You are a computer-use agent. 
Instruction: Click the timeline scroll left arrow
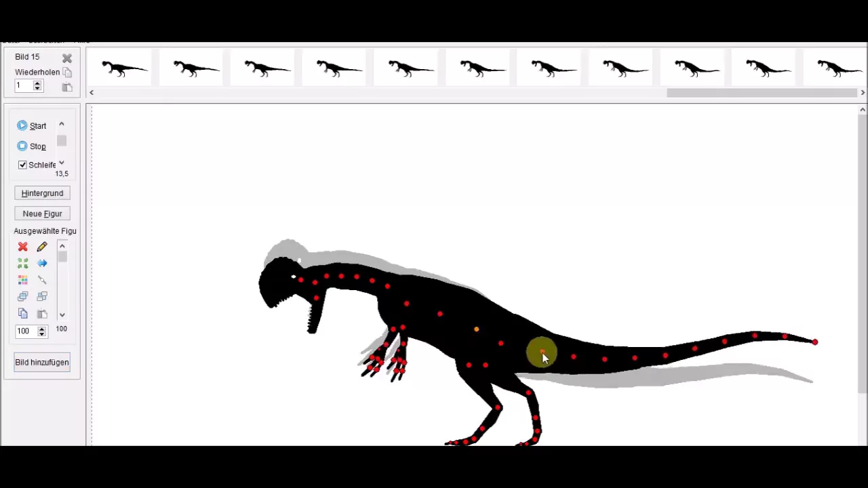(92, 93)
